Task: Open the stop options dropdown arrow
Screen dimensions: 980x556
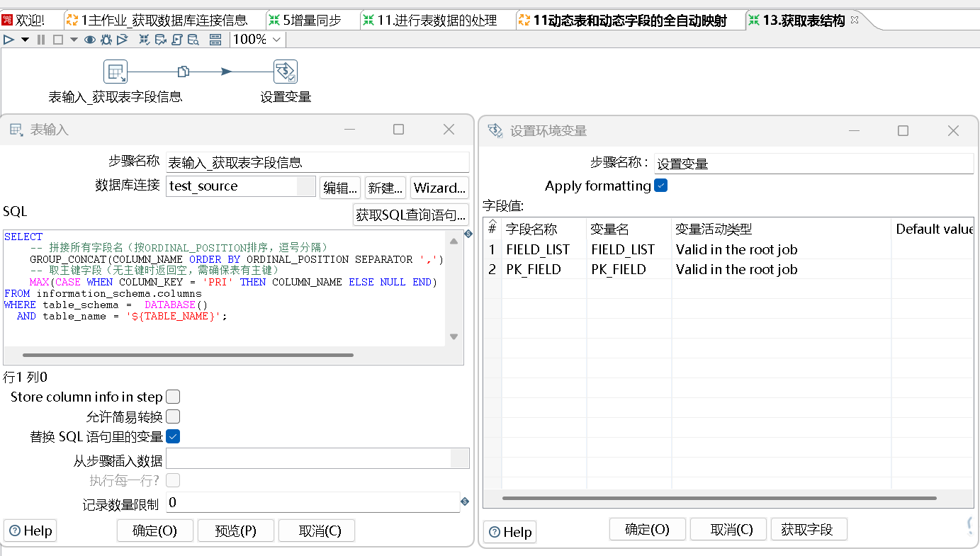Action: point(74,40)
